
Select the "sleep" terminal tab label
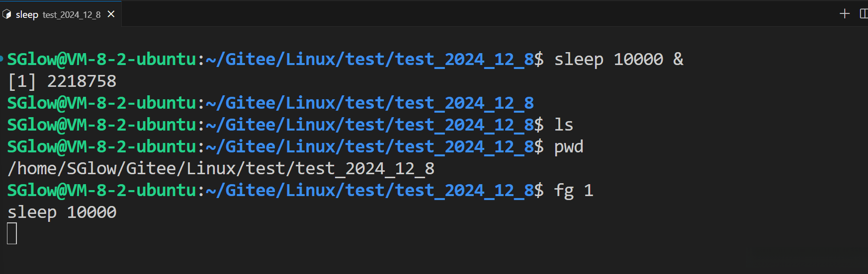(27, 15)
